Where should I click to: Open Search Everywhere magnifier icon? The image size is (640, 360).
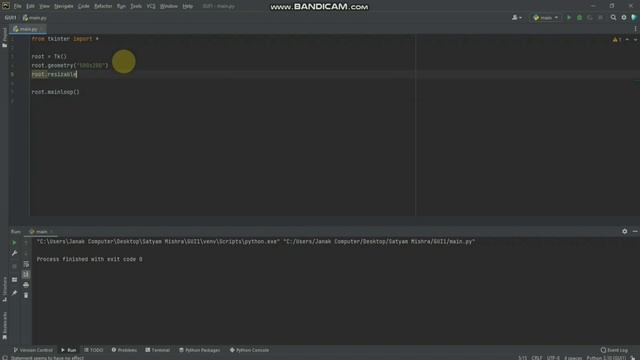coord(613,18)
